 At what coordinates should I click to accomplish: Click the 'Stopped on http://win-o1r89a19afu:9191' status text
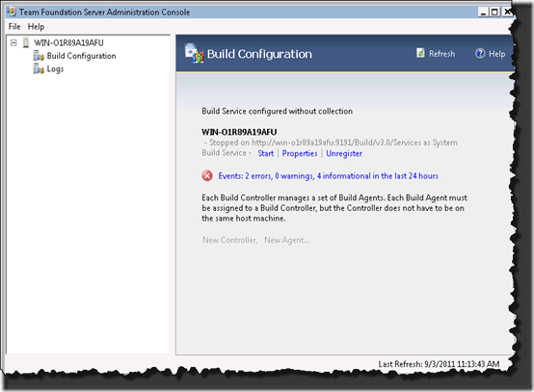pos(331,143)
